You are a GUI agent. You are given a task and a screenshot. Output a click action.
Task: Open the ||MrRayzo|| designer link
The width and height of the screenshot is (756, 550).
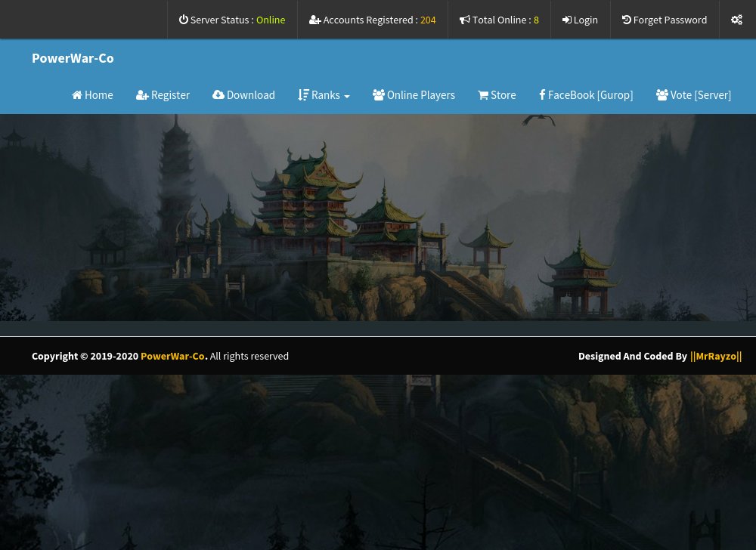pyautogui.click(x=715, y=356)
